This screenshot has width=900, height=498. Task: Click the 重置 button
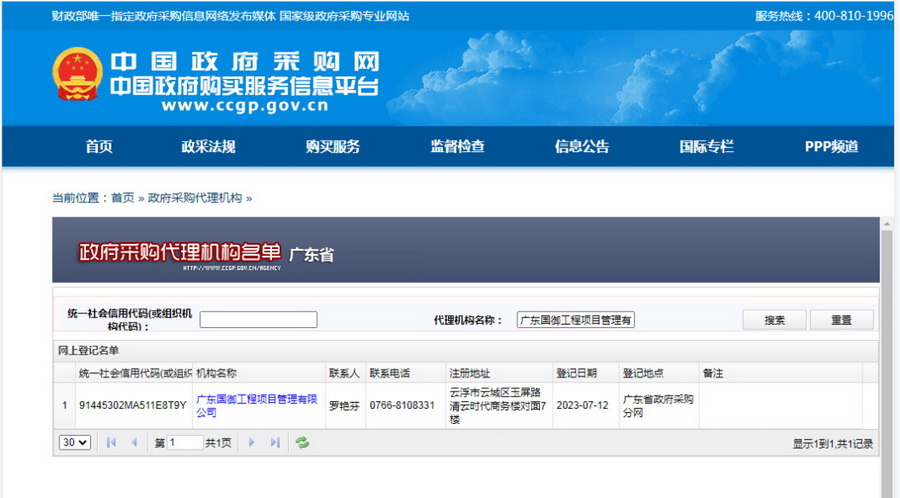pos(841,320)
